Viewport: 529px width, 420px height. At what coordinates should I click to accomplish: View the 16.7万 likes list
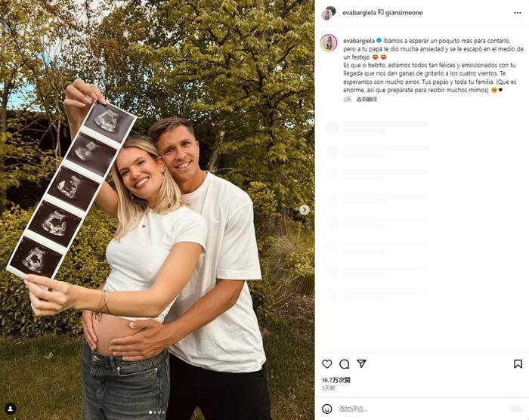336,380
